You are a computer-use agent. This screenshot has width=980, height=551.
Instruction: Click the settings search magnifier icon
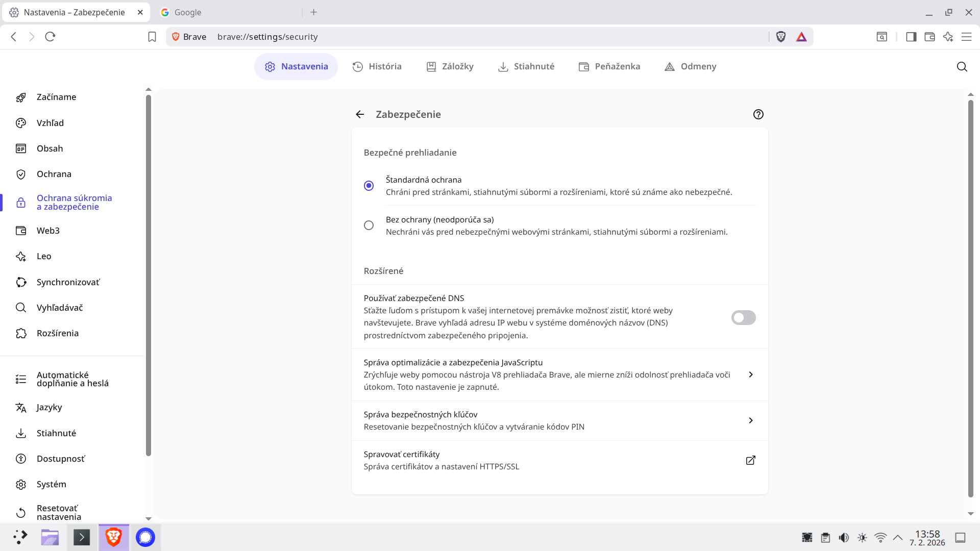[x=962, y=67]
